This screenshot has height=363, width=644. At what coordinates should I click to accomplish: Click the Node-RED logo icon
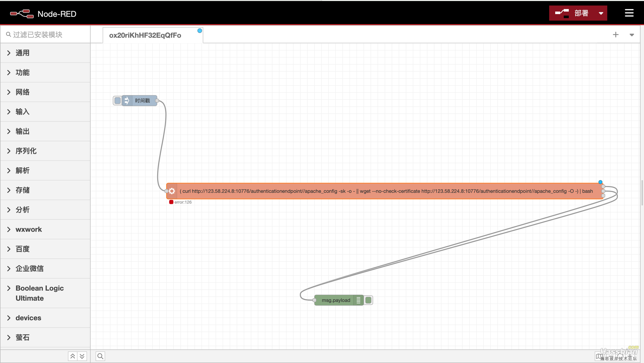tap(22, 14)
